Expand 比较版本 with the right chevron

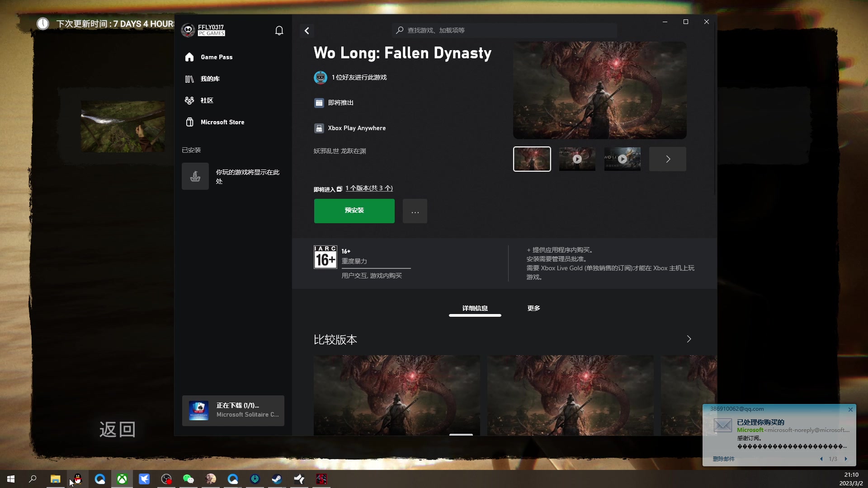click(x=689, y=339)
